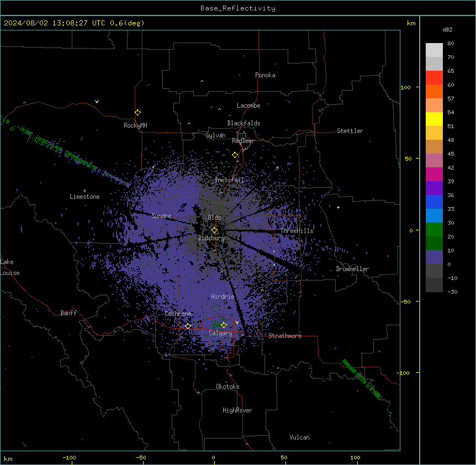476x465 pixels.
Task: Select the magenta 42 dBZ legend swatch
Action: pos(434,174)
